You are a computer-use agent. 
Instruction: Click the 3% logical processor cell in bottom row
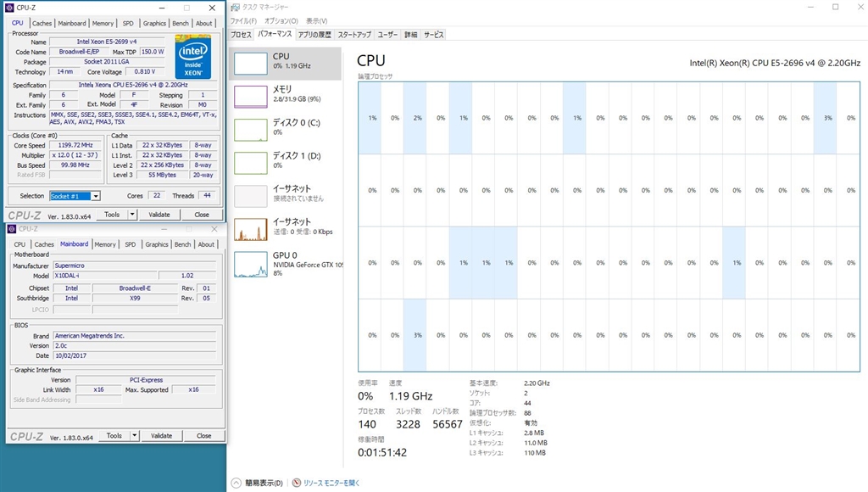(x=417, y=335)
